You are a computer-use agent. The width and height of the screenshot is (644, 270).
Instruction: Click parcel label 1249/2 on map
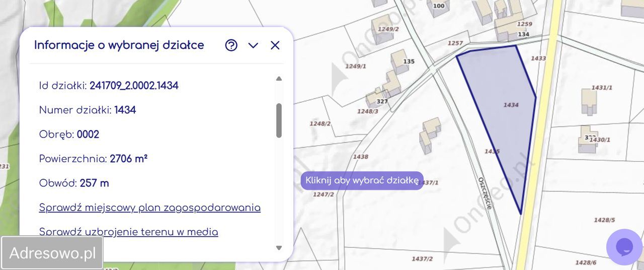coord(388,29)
